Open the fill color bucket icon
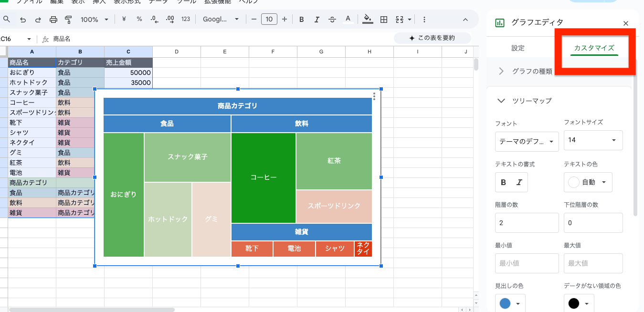The height and width of the screenshot is (312, 644). pos(367,20)
